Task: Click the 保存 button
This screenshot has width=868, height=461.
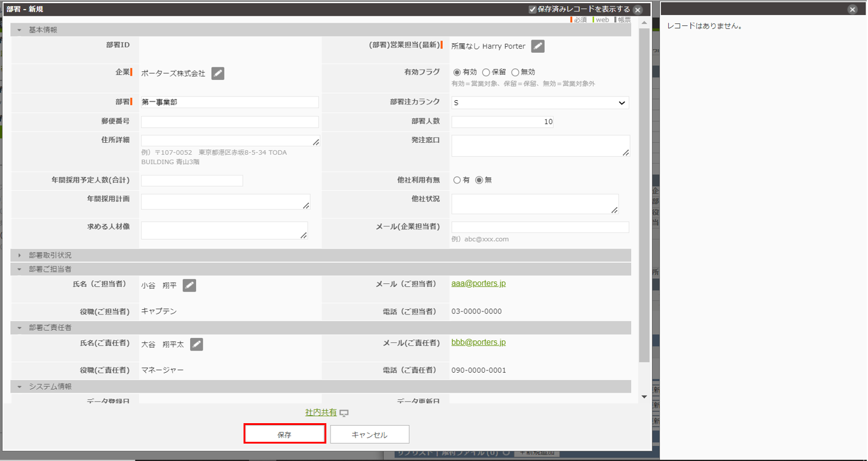Action: click(284, 435)
